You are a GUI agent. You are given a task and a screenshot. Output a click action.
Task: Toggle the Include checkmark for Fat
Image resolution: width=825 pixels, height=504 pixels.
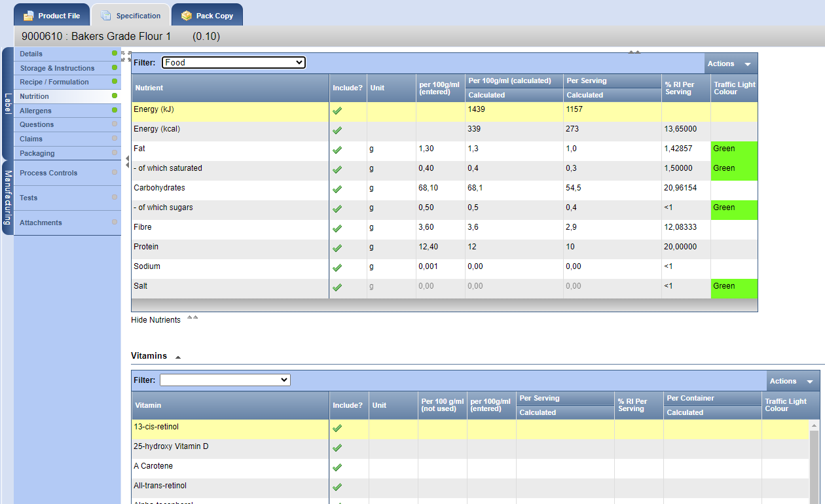click(x=337, y=150)
